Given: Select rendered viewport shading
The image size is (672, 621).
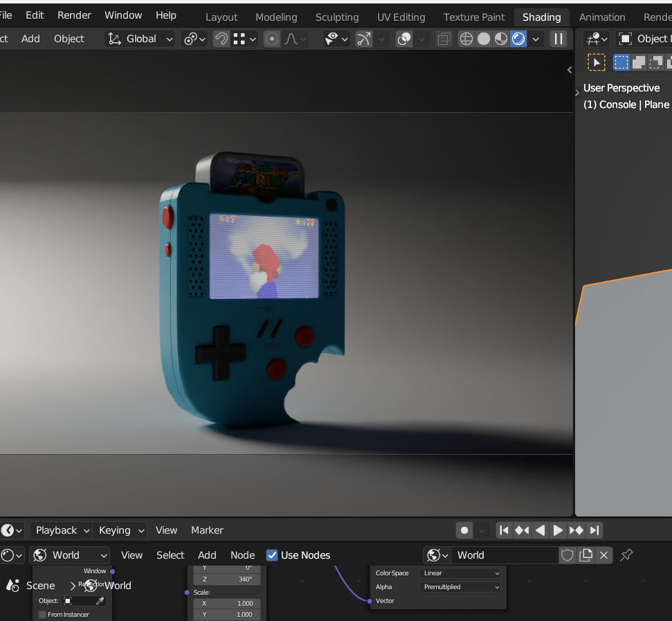Looking at the screenshot, I should click(x=518, y=39).
